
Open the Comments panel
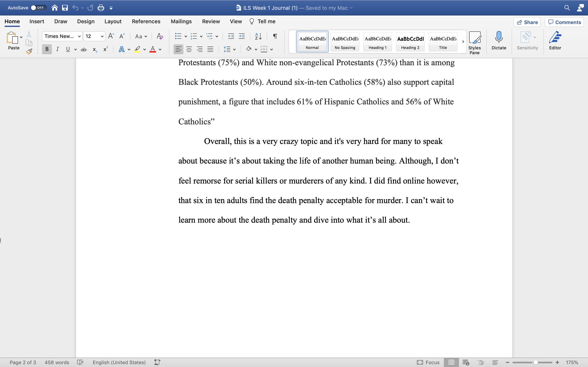(564, 22)
